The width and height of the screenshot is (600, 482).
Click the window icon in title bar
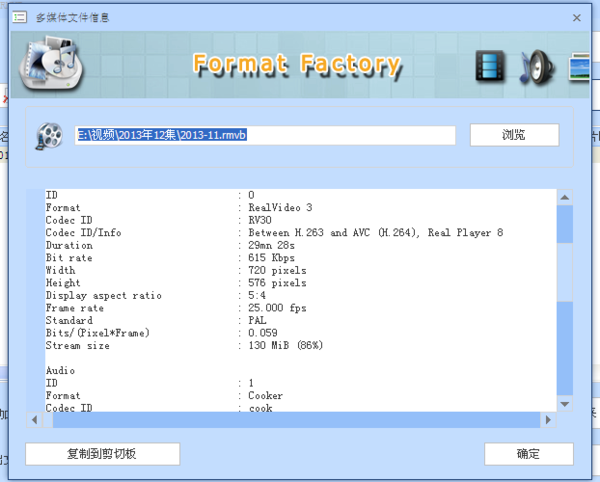[18, 17]
